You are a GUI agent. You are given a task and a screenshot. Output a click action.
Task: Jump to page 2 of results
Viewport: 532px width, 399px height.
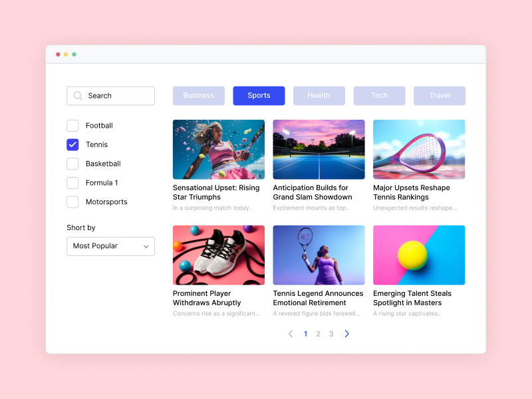pos(318,334)
